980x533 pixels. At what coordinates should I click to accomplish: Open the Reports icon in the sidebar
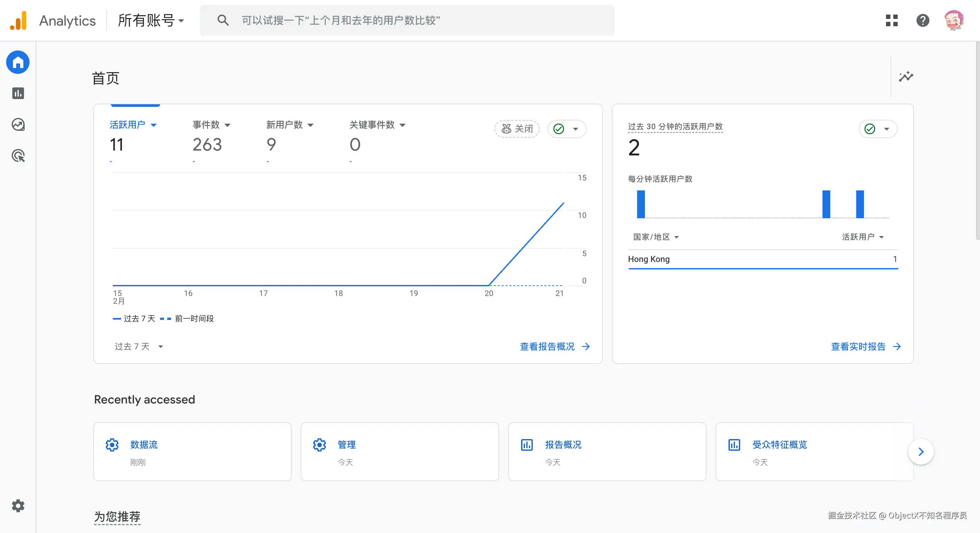point(18,94)
